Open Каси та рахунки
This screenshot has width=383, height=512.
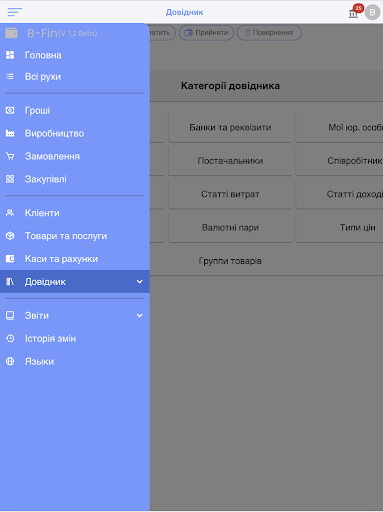(75, 259)
